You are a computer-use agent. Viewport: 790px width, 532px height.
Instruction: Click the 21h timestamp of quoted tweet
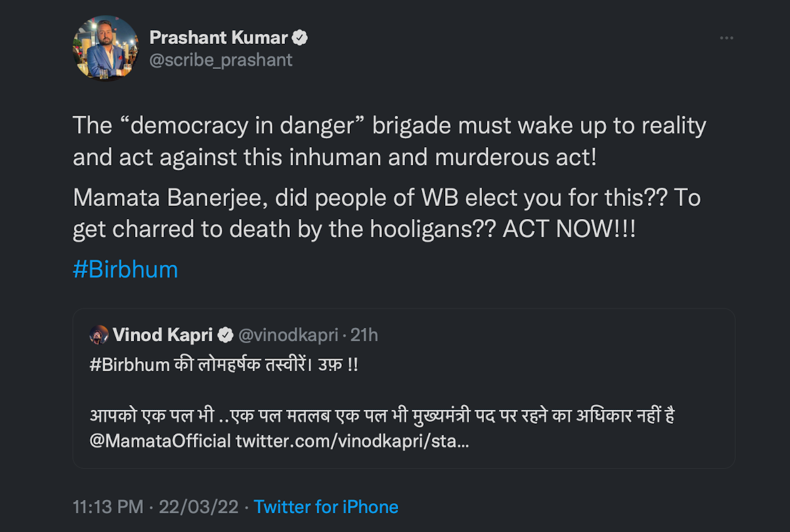[364, 335]
